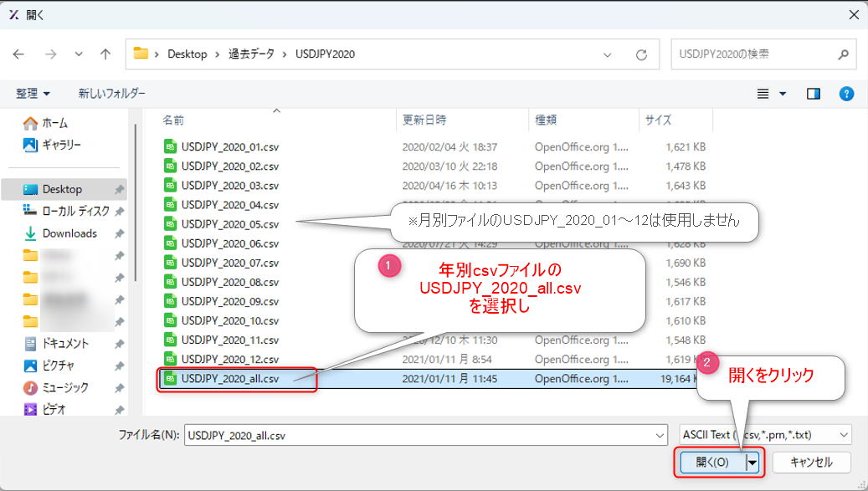
Task: Go up to the parent folder
Action: (x=104, y=54)
